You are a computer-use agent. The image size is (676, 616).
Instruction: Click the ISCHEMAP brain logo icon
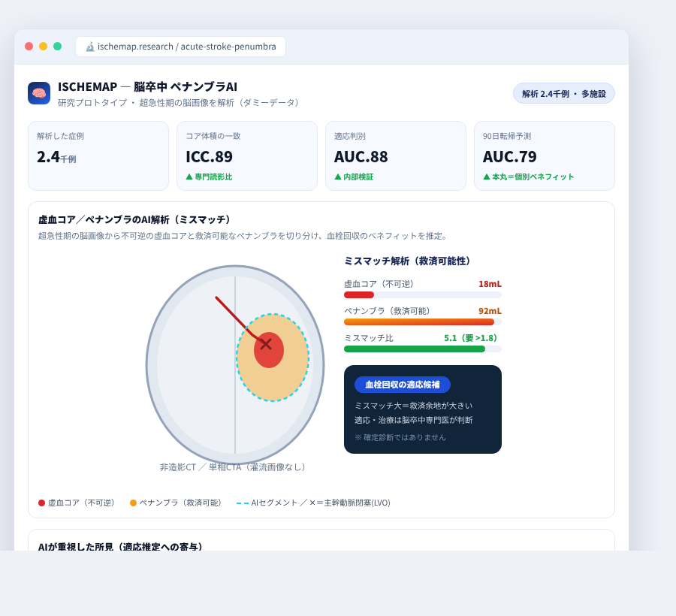coord(39,93)
